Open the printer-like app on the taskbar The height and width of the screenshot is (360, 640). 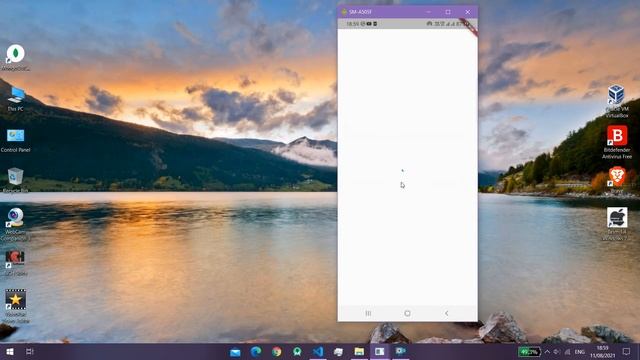pyautogui.click(x=338, y=351)
